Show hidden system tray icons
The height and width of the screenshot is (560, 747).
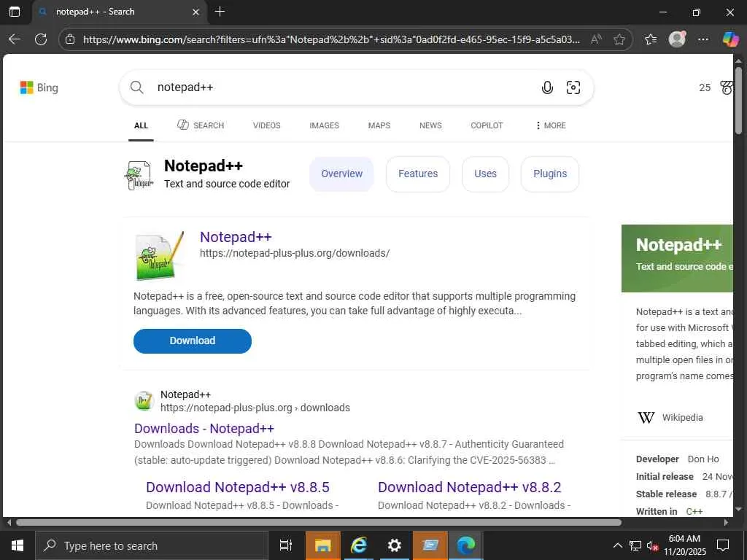click(617, 545)
